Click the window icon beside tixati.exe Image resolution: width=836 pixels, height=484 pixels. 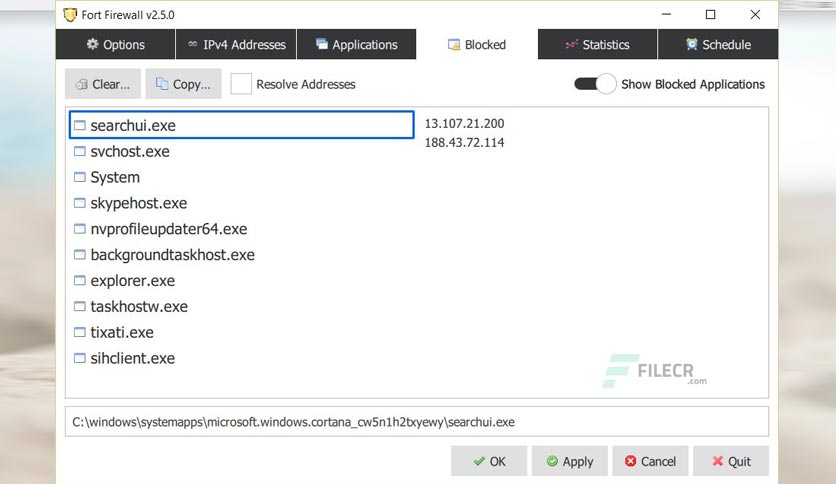coord(79,332)
